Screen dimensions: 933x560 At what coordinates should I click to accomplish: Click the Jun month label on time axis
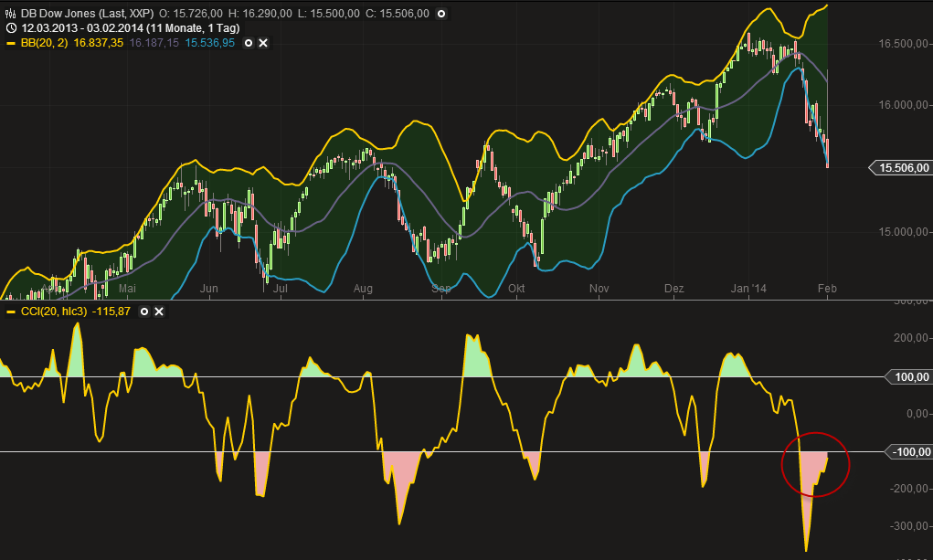click(x=209, y=289)
